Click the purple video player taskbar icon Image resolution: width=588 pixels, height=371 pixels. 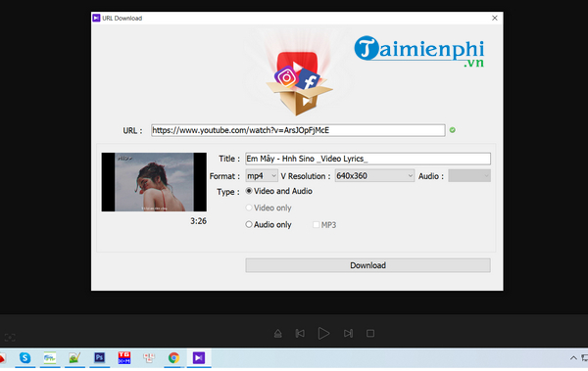pyautogui.click(x=199, y=358)
